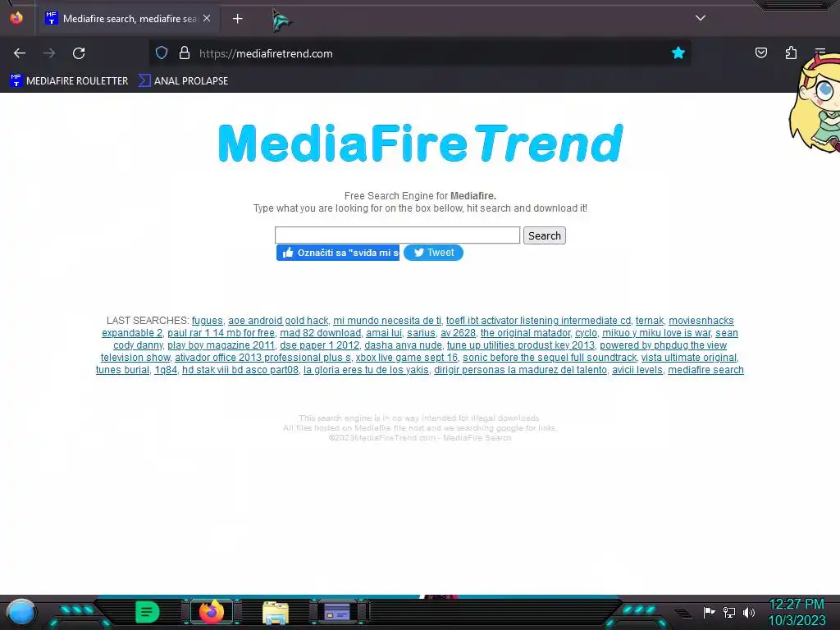The image size is (840, 630).
Task: Open 'amai lui' search link
Action: tap(384, 333)
